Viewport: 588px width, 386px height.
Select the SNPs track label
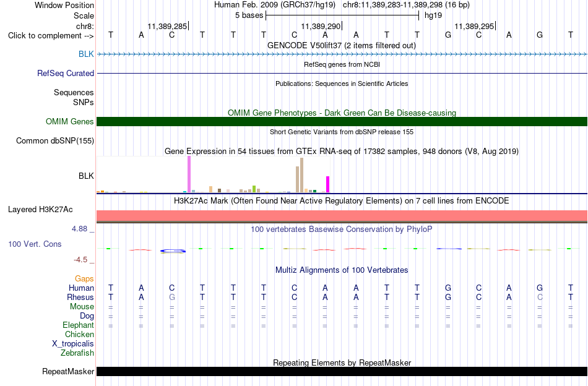point(84,102)
